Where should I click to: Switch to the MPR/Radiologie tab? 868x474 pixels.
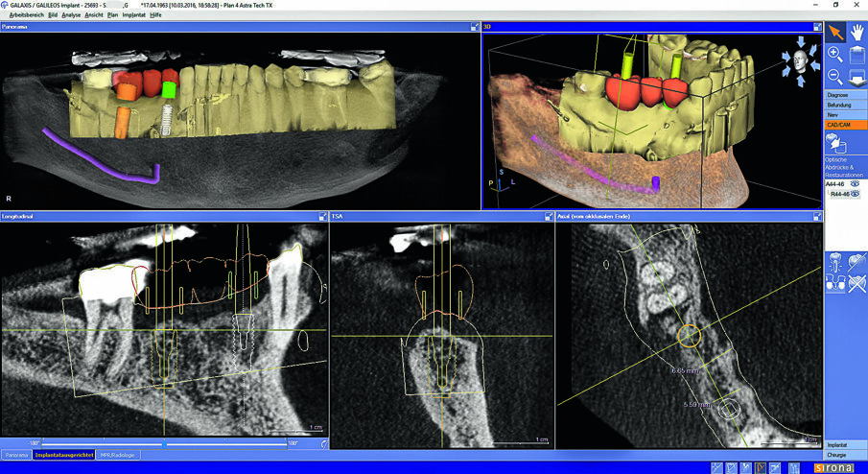coord(117,455)
